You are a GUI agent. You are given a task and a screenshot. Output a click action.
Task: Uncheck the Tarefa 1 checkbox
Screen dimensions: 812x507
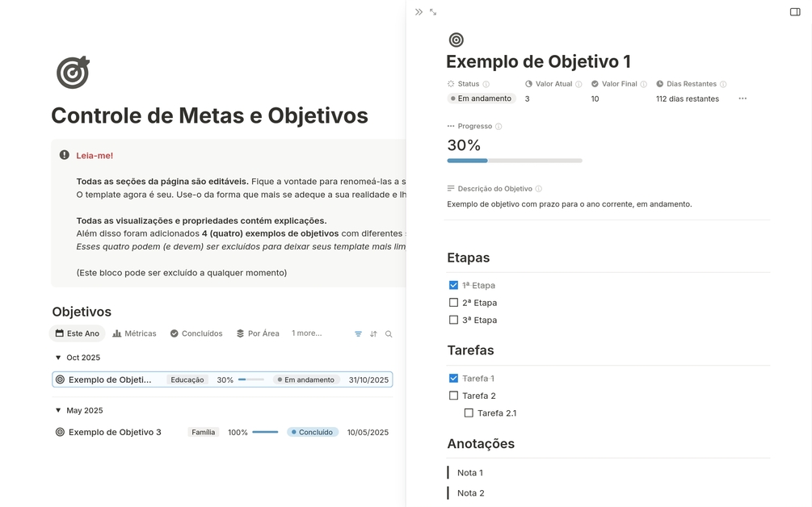click(x=453, y=378)
